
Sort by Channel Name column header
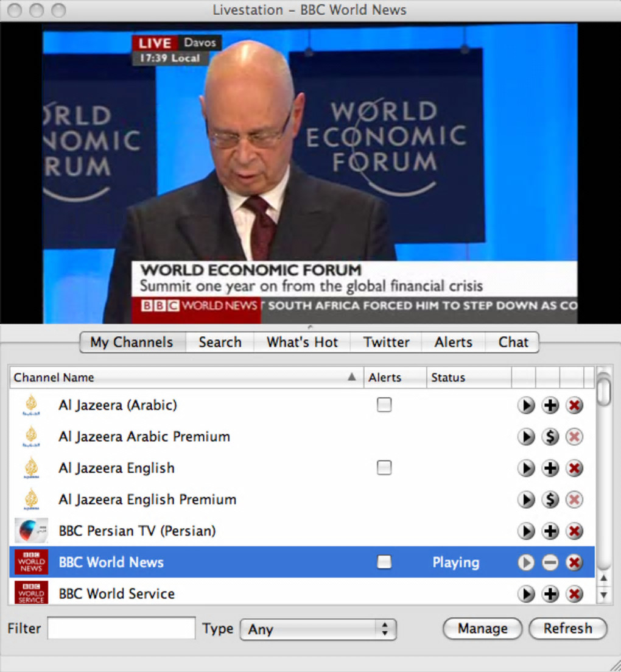(x=186, y=378)
